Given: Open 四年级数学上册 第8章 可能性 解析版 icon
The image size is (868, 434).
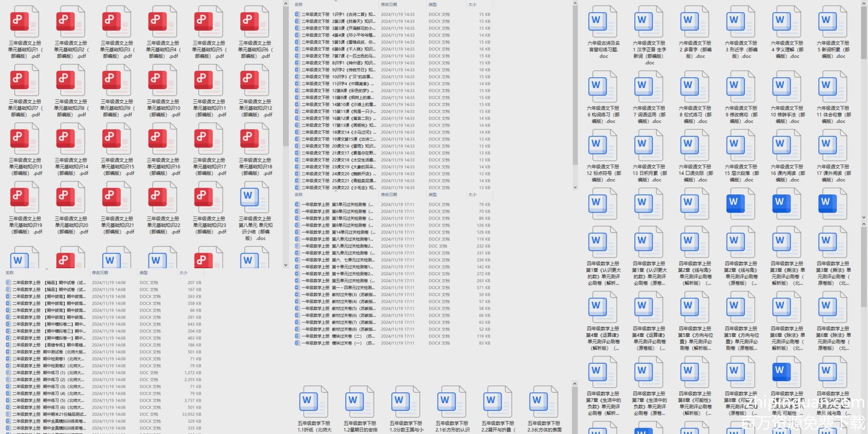Looking at the screenshot, I should click(695, 372).
